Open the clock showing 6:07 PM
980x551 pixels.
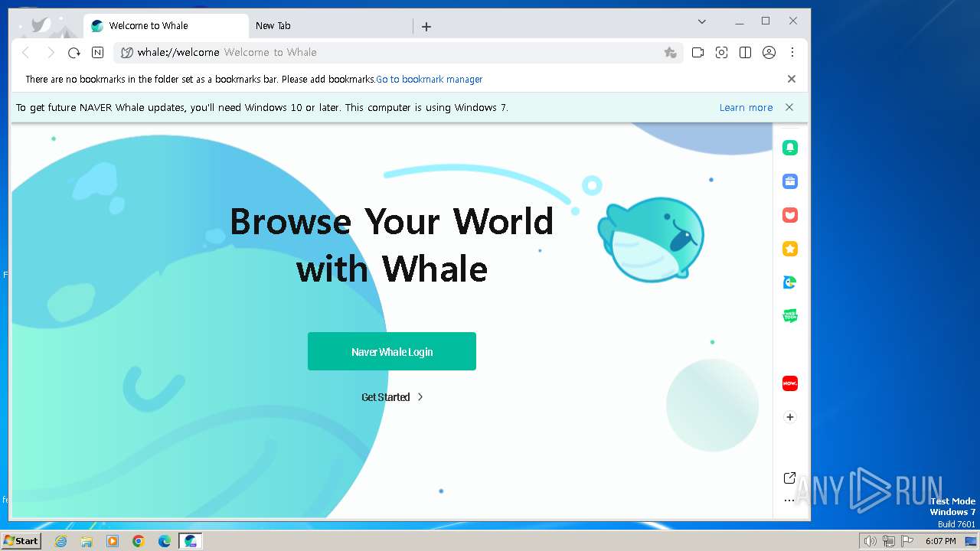(940, 541)
